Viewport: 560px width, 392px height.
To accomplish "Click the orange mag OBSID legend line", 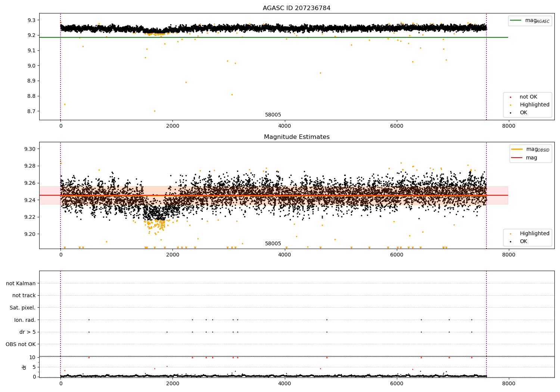I will 517,149.
